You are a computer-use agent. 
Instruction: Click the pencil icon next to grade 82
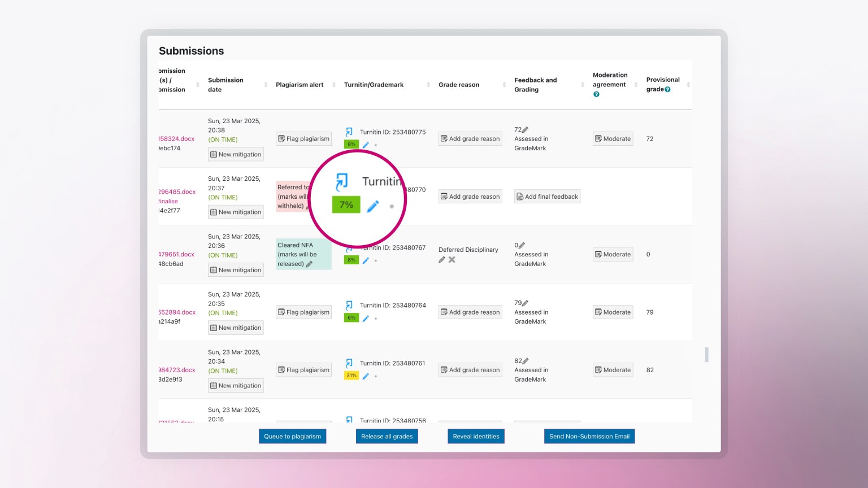point(525,361)
